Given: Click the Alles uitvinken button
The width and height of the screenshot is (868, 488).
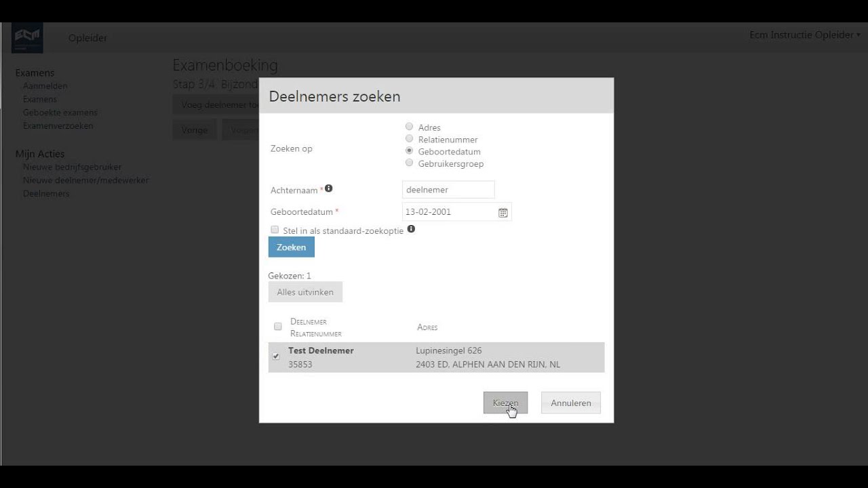Looking at the screenshot, I should (x=305, y=292).
